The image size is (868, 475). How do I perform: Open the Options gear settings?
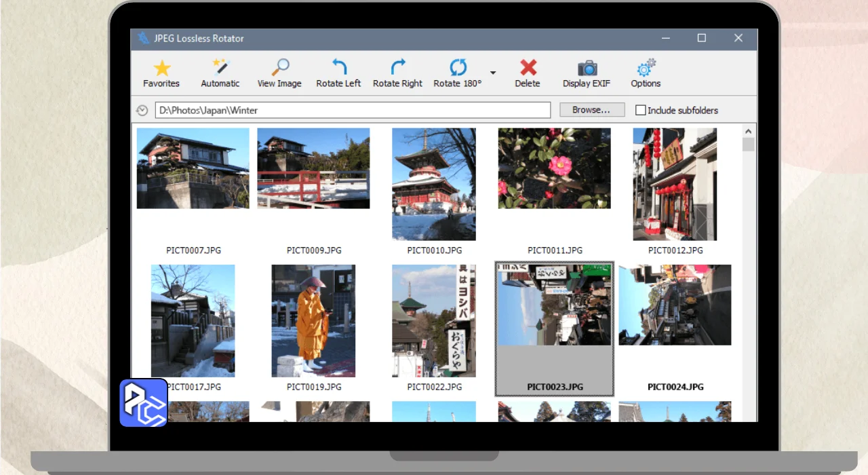[646, 73]
